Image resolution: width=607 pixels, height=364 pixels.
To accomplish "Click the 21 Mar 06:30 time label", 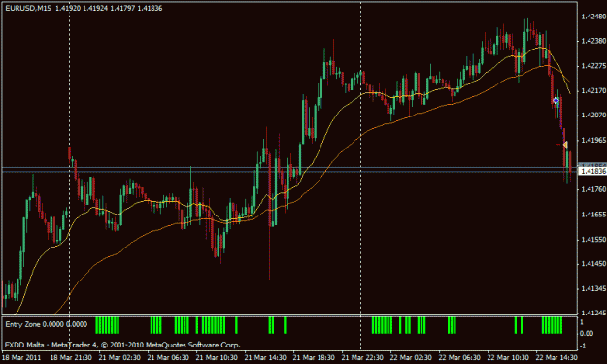I will 168,357.
